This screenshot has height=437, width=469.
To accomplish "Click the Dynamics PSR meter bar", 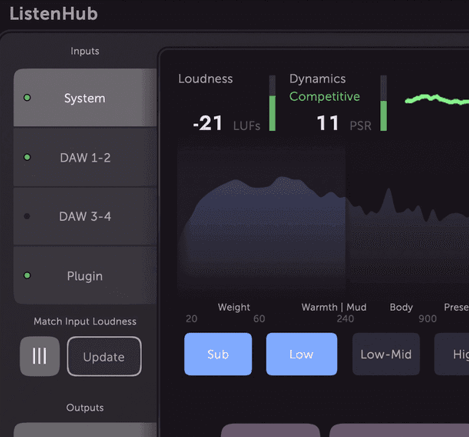I will click(x=384, y=103).
